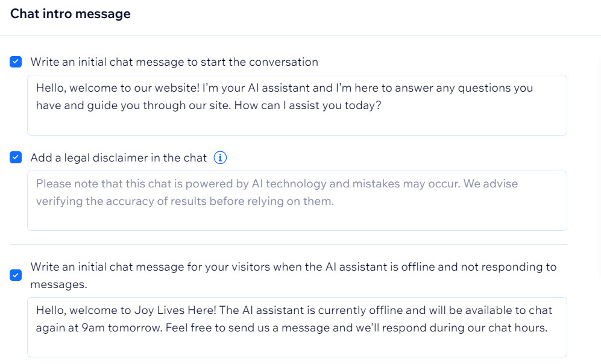Place cursor on 'Joy Lives Here!' text
The width and height of the screenshot is (601, 364).
pos(175,310)
